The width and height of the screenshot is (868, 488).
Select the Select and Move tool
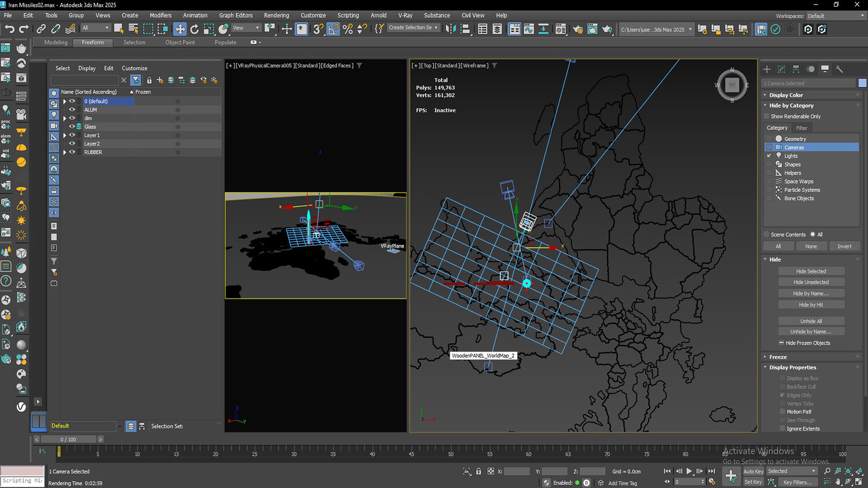coord(180,29)
